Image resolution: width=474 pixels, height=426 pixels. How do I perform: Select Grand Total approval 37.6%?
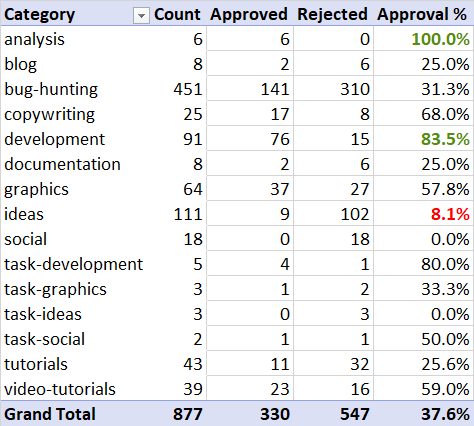click(445, 414)
